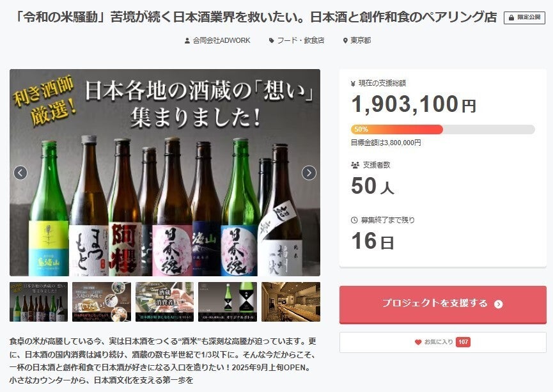This screenshot has height=392, width=553.
Task: Click the tag icon beside フード・飲食店
Action: (272, 40)
